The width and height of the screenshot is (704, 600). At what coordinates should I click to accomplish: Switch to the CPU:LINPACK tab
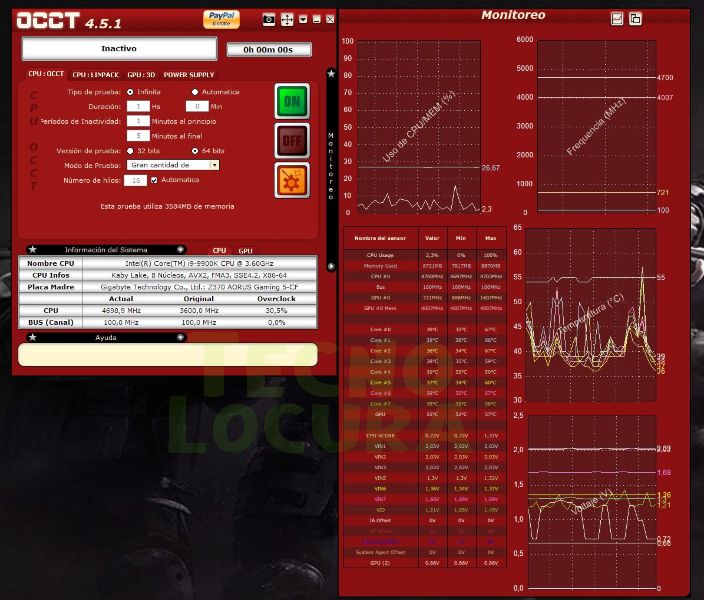click(x=96, y=75)
